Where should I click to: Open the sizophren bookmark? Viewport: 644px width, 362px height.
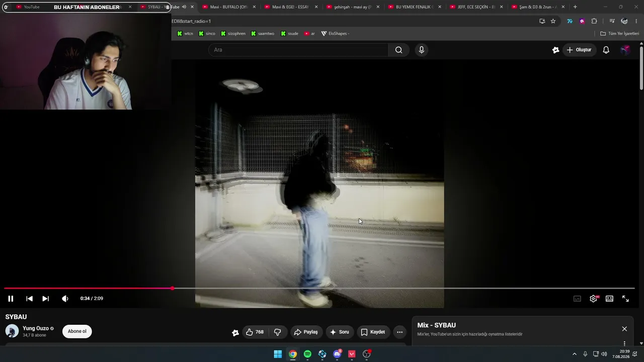[x=233, y=34]
